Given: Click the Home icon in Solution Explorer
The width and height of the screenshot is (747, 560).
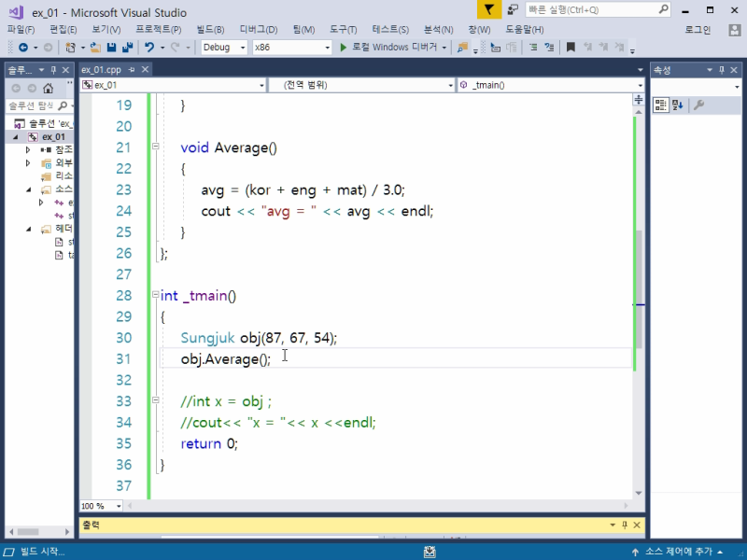Looking at the screenshot, I should [48, 88].
